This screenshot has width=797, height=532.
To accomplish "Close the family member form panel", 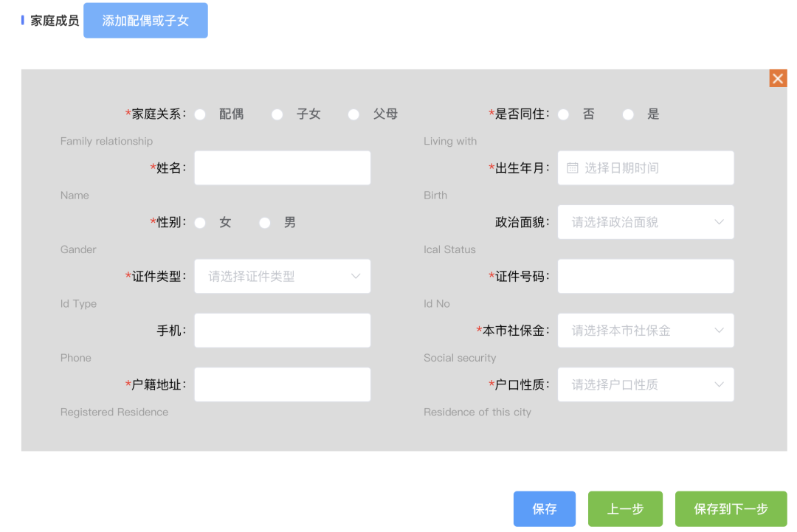I will click(x=778, y=78).
